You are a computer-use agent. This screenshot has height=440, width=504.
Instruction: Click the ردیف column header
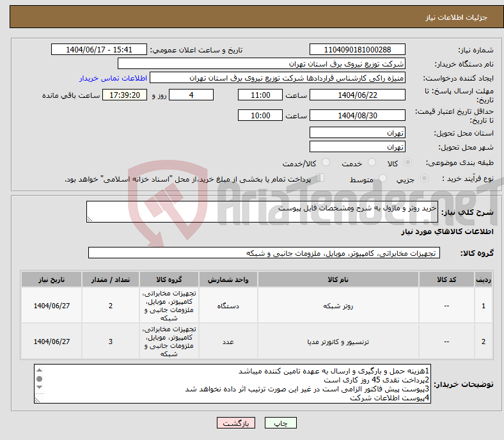483,279
